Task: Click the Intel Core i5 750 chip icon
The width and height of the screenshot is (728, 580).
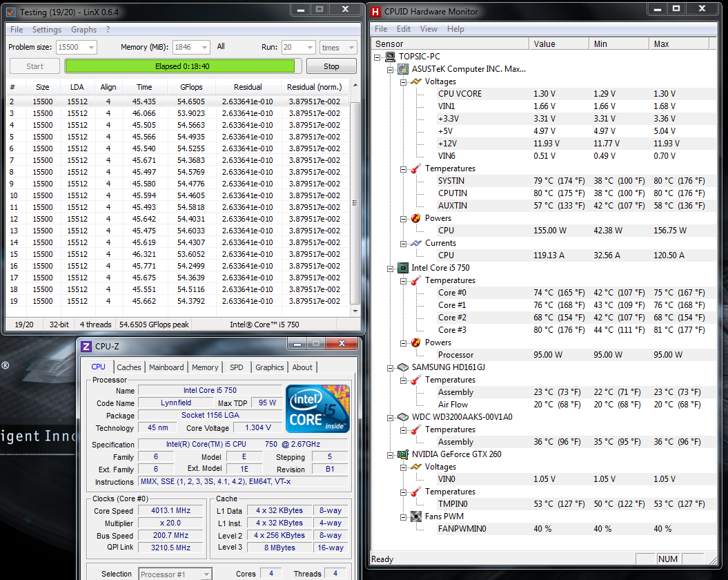Action: click(x=403, y=268)
